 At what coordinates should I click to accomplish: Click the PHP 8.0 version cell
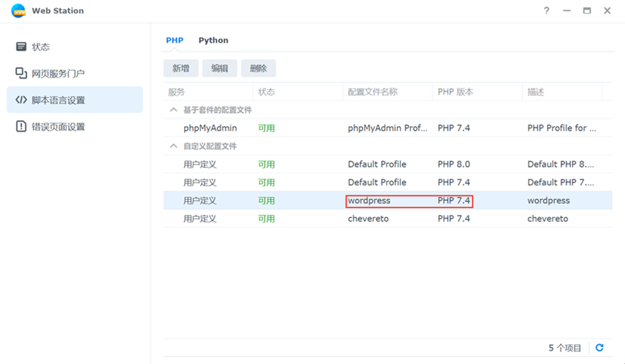(454, 164)
